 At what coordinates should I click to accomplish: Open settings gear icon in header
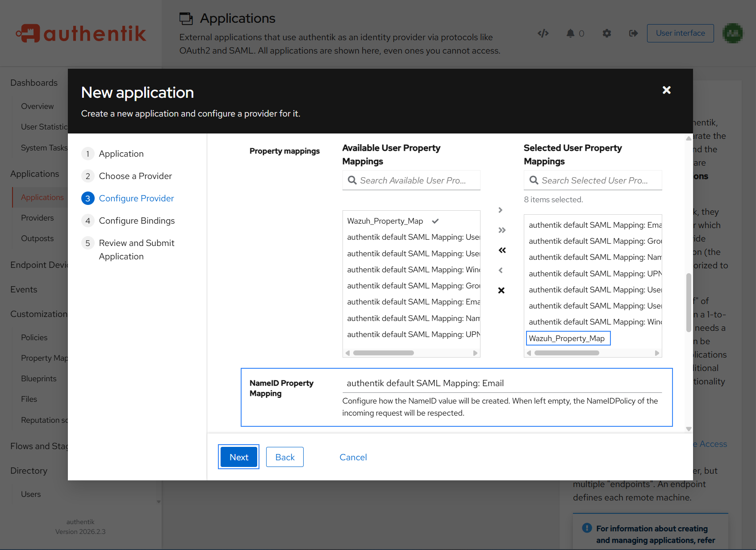coord(606,33)
